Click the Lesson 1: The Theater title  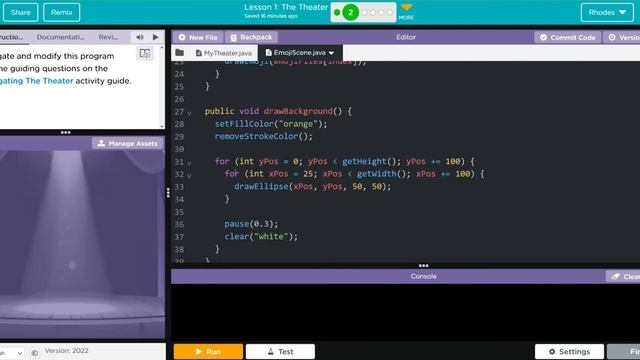(x=286, y=7)
